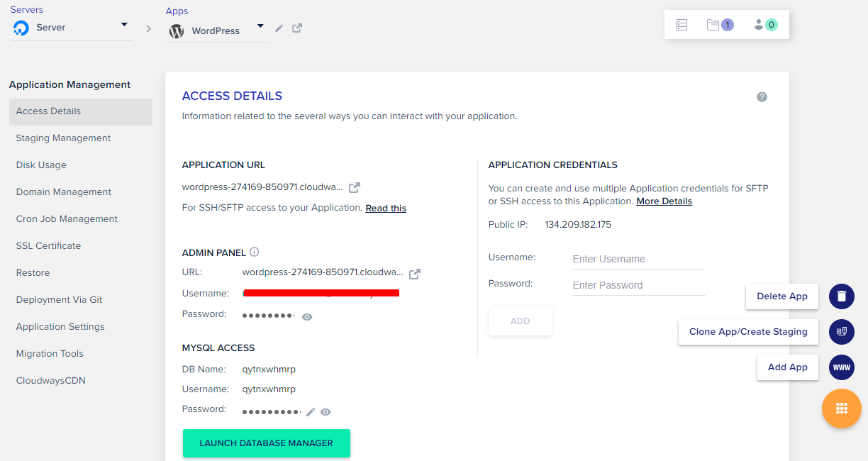Reveal the MySQL Access password
This screenshot has width=868, height=461.
point(325,412)
